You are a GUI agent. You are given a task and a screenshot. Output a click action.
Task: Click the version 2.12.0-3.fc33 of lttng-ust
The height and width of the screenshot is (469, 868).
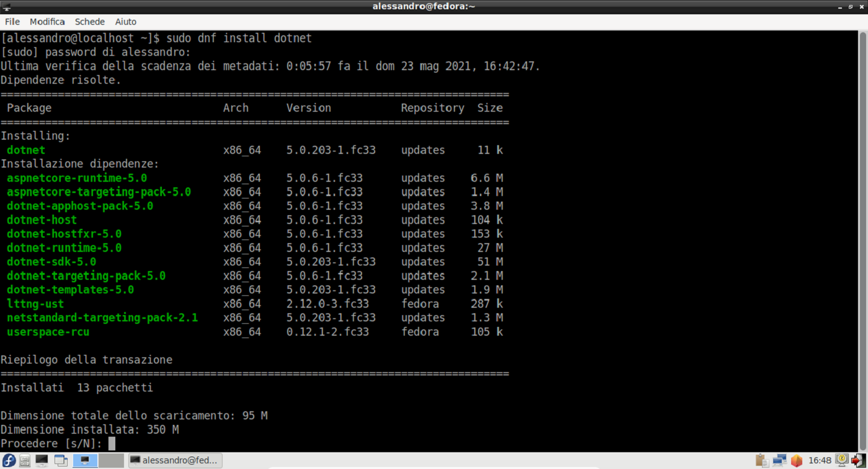click(x=328, y=304)
